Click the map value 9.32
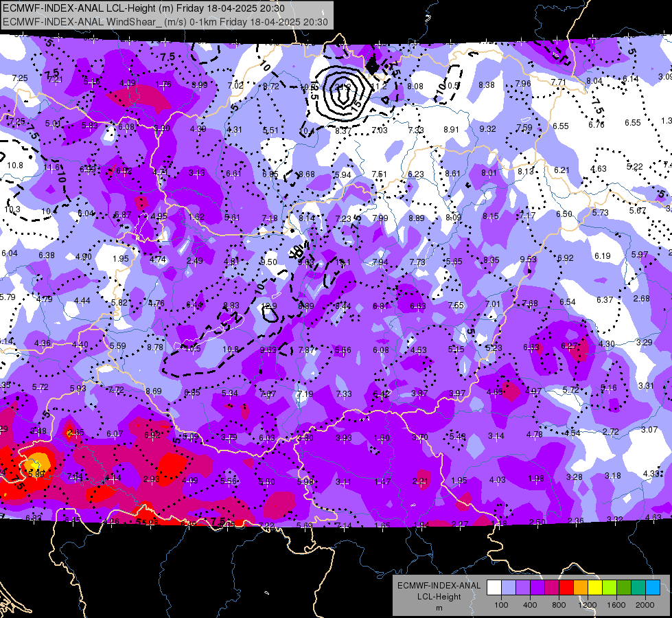The image size is (672, 618). point(488,128)
